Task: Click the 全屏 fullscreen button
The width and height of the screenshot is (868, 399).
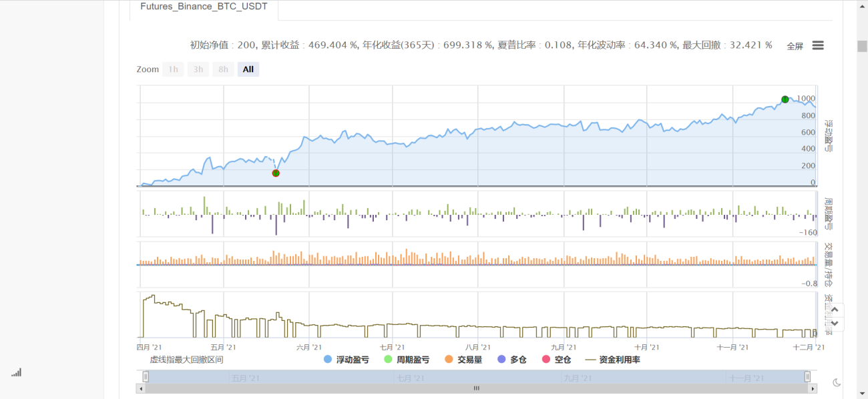Action: tap(795, 46)
